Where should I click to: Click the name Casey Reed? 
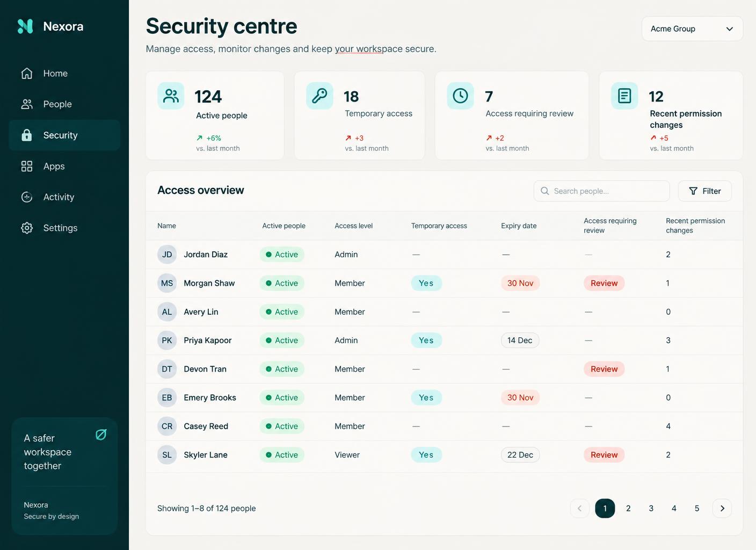tap(206, 426)
